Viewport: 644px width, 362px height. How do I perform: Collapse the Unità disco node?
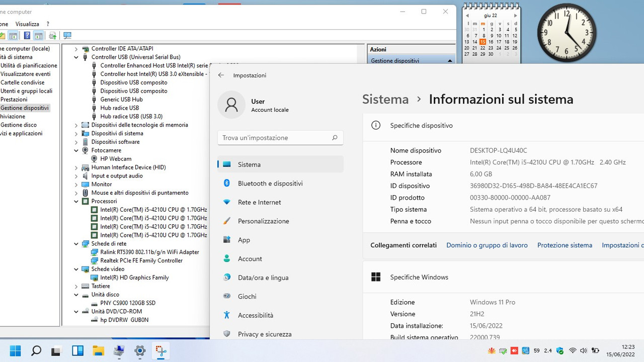(76, 295)
